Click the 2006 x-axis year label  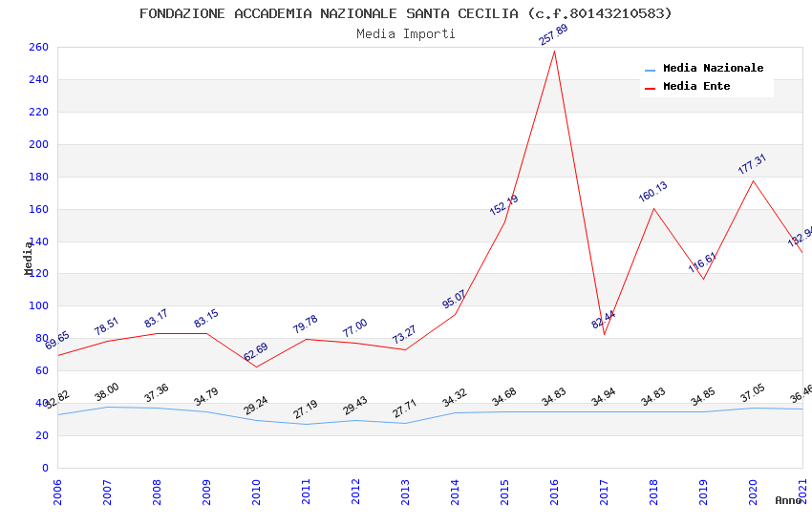[57, 492]
